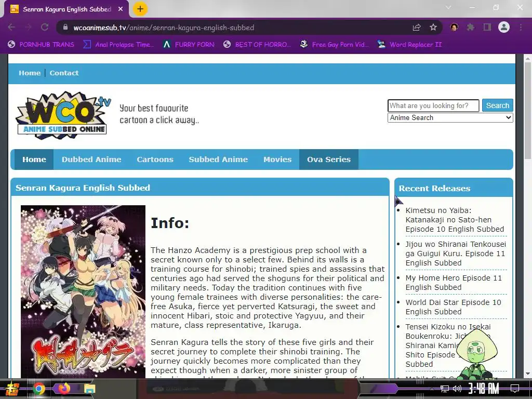Image resolution: width=532 pixels, height=399 pixels.
Task: Bookmark this page with star icon
Action: click(x=433, y=28)
